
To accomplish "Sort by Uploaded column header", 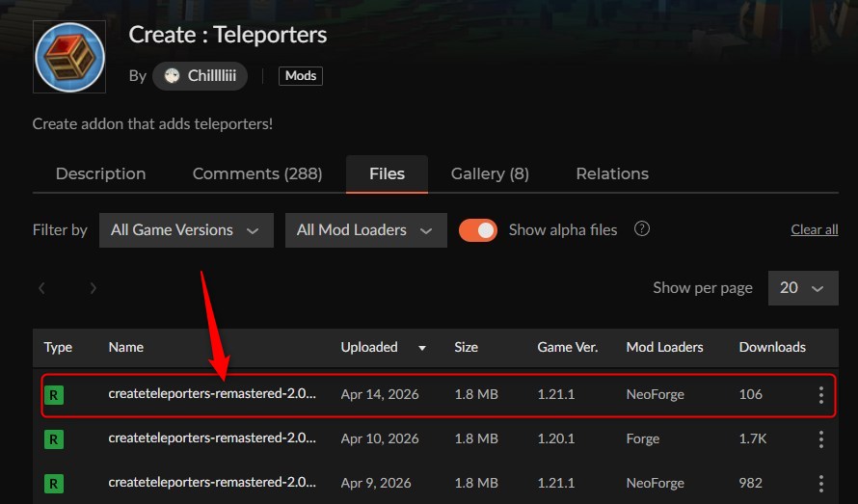I will [369, 348].
